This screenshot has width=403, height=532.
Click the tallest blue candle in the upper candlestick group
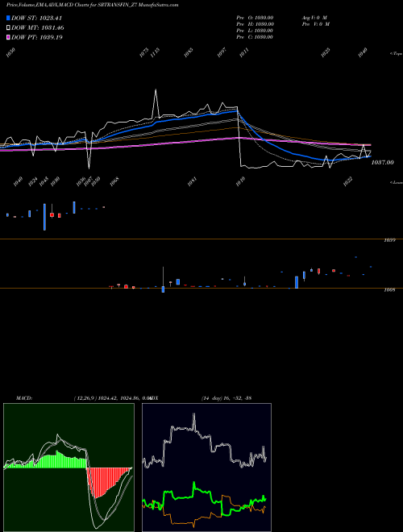tap(44, 217)
